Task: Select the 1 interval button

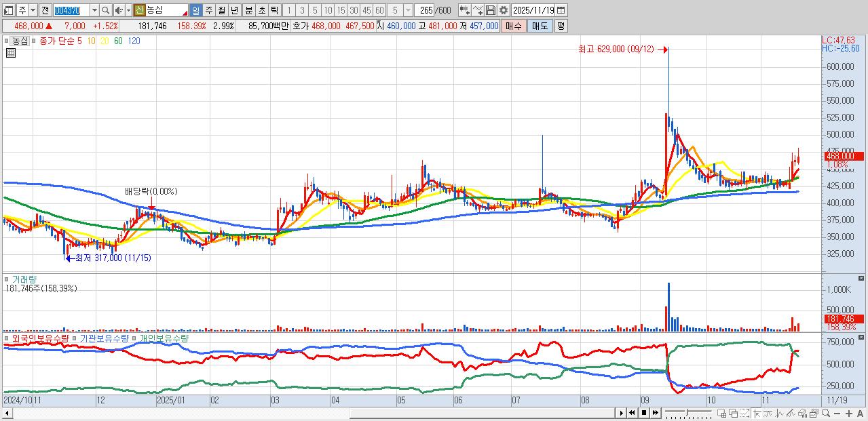Action: (290, 10)
